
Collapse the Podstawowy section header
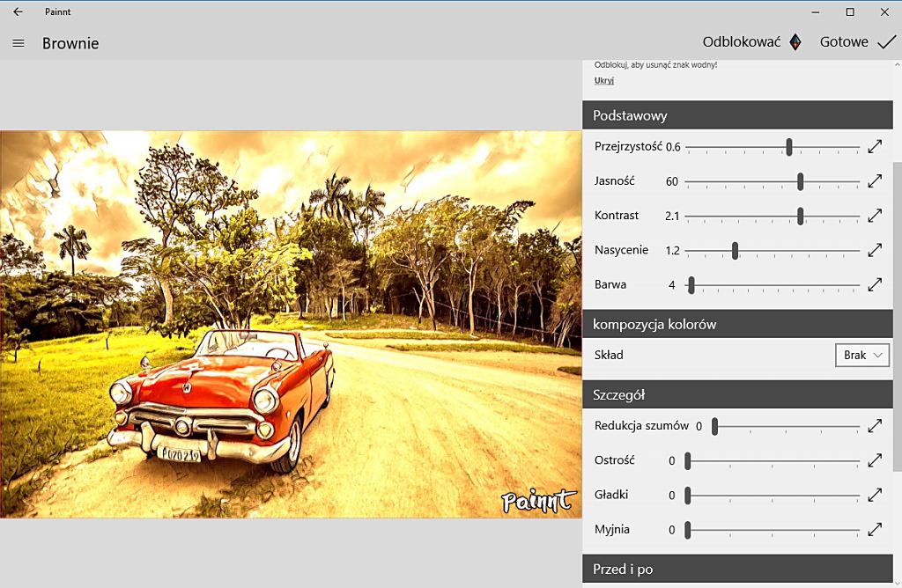coord(737,115)
